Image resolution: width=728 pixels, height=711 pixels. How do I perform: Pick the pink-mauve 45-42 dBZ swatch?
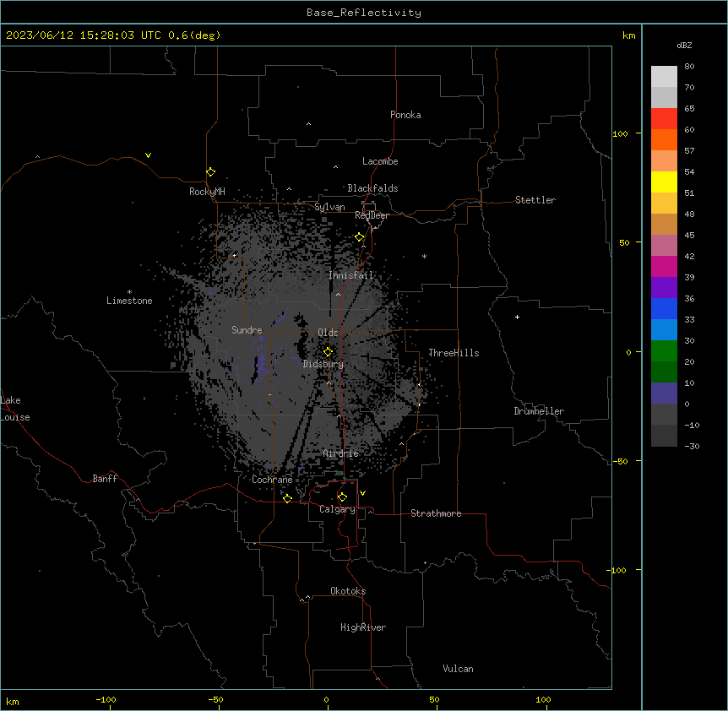tap(664, 245)
